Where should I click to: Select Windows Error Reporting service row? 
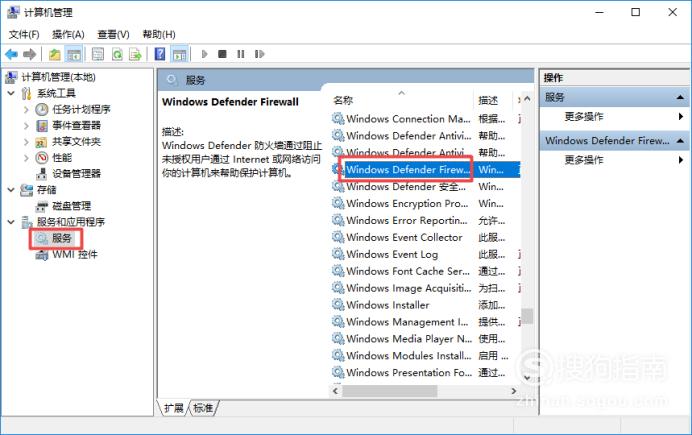click(x=425, y=221)
